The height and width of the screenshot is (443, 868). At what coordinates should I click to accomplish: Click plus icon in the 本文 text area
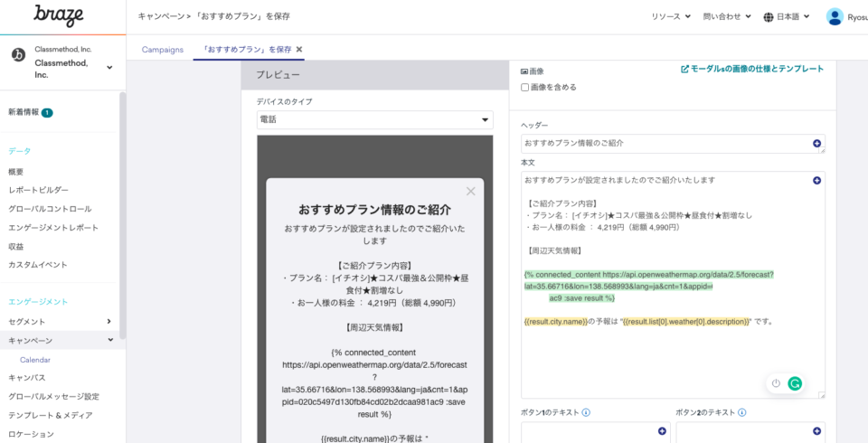(816, 181)
